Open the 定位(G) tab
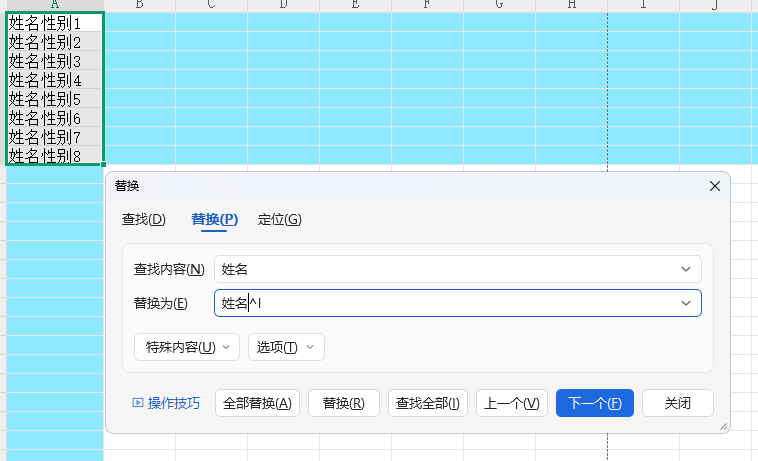Image resolution: width=758 pixels, height=461 pixels. [279, 219]
